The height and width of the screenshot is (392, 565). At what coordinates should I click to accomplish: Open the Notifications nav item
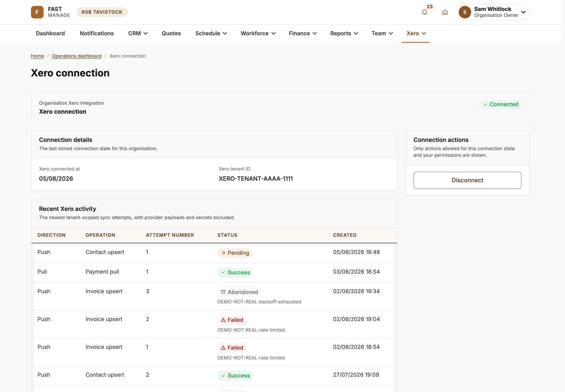97,33
